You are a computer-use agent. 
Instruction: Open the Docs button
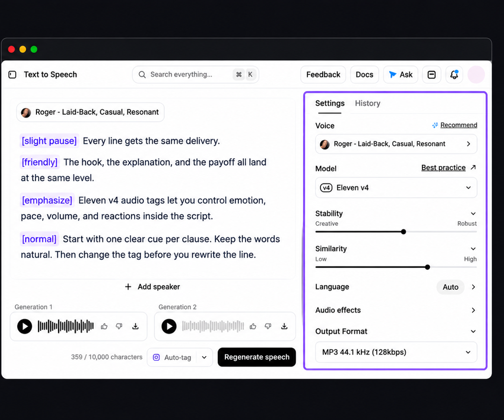[x=364, y=75]
